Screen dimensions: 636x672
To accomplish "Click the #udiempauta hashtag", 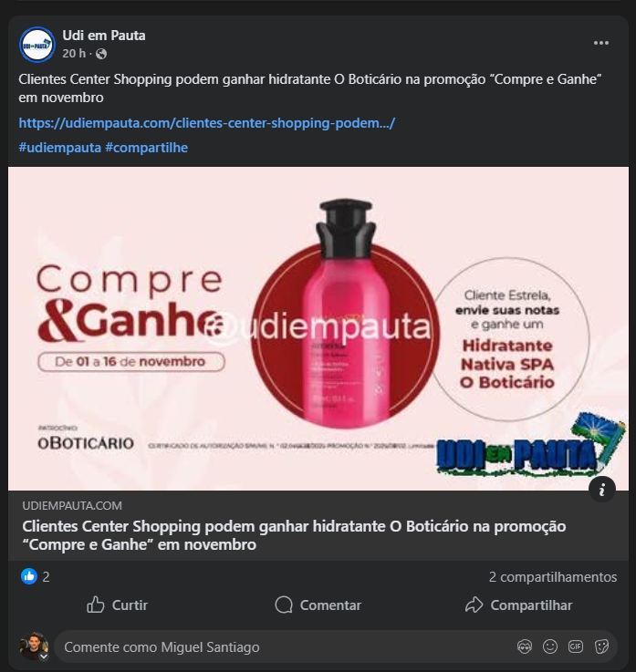I will (59, 148).
